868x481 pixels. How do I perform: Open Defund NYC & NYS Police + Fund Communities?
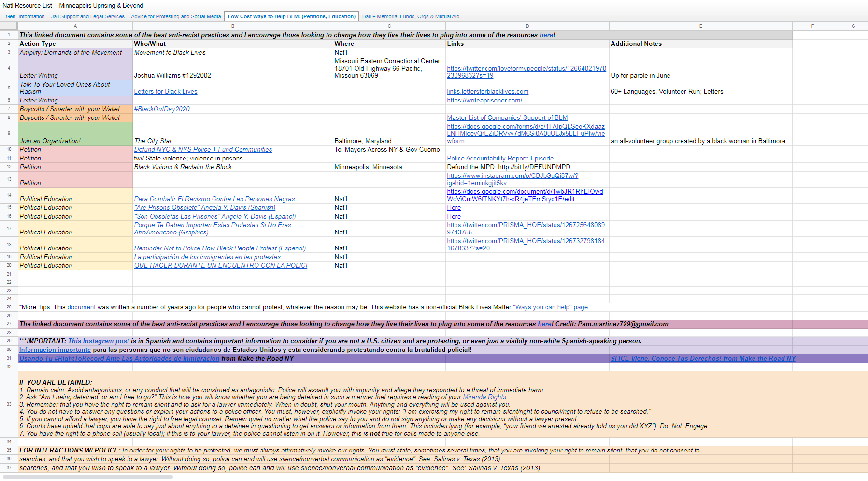(x=203, y=150)
